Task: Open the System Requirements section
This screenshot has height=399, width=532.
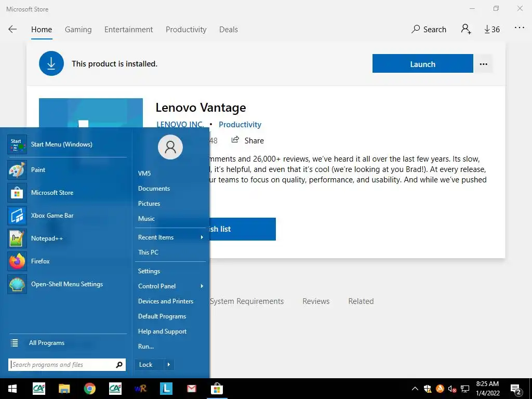Action: 247,301
